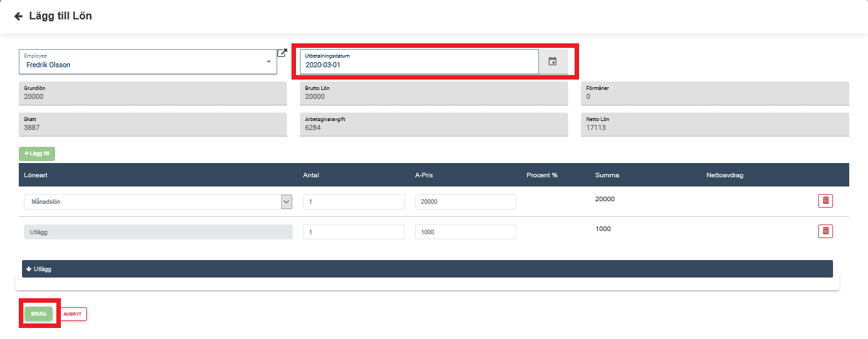Click the greyed Utlägg Löneart field

coord(158,232)
